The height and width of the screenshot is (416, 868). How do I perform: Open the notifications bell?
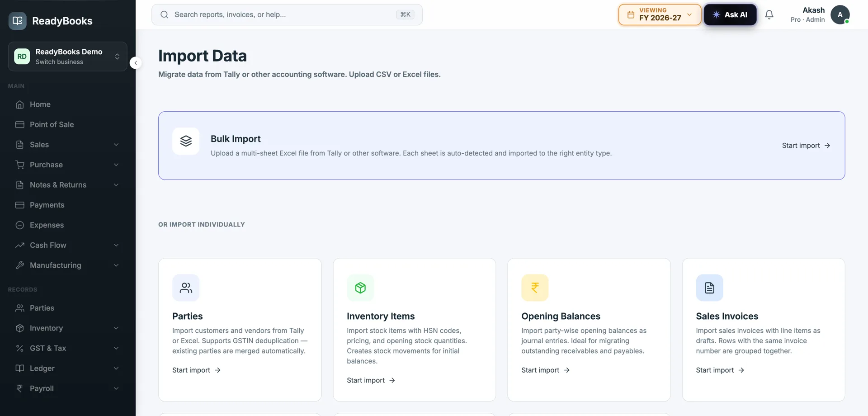tap(769, 14)
